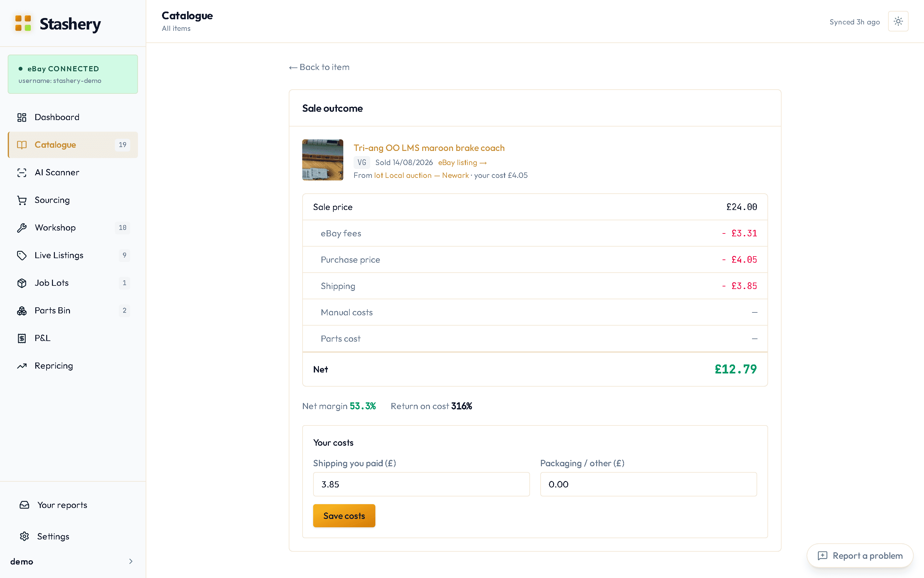Click the Net total £12.79
The height and width of the screenshot is (578, 924).
click(x=736, y=369)
